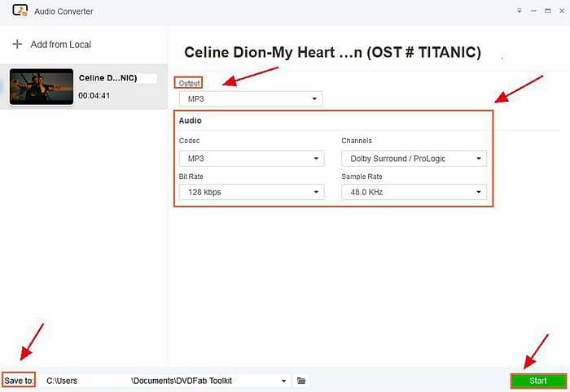Click Add from Local

tap(61, 45)
